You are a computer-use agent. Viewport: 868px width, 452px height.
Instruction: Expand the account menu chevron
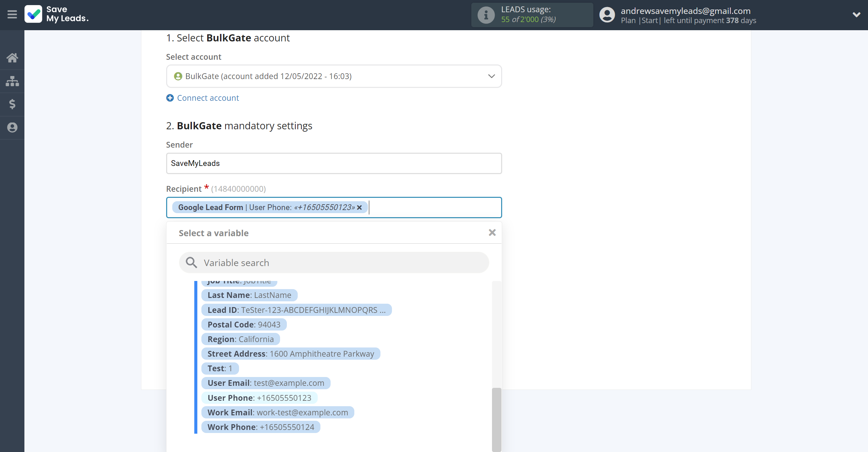point(856,15)
